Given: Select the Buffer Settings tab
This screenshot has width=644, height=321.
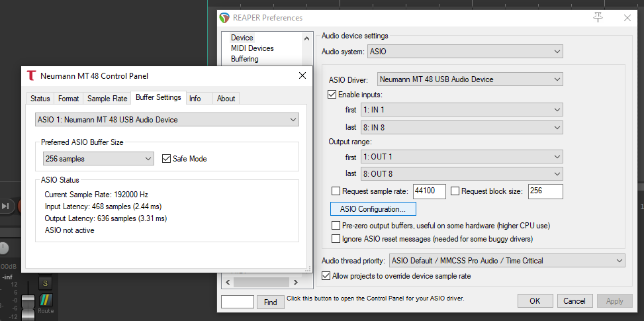Looking at the screenshot, I should 158,98.
